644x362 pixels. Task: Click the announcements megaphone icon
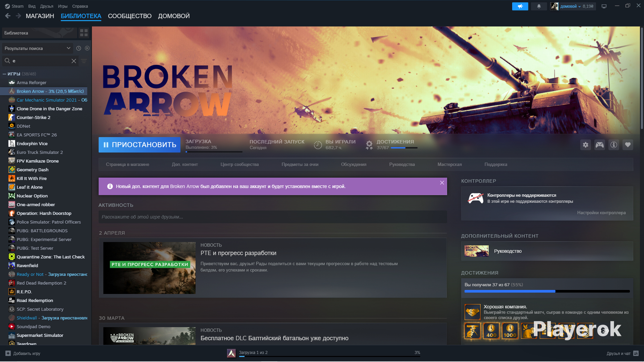coord(520,6)
